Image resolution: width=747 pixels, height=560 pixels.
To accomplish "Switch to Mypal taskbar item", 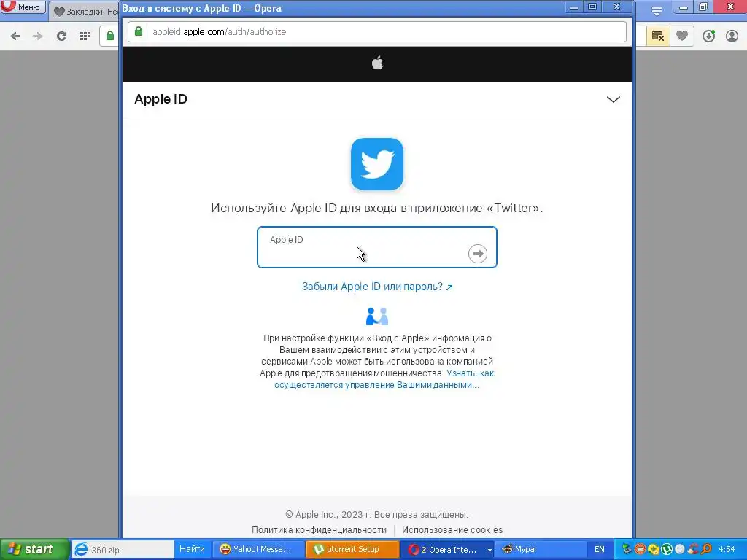I will pyautogui.click(x=541, y=550).
